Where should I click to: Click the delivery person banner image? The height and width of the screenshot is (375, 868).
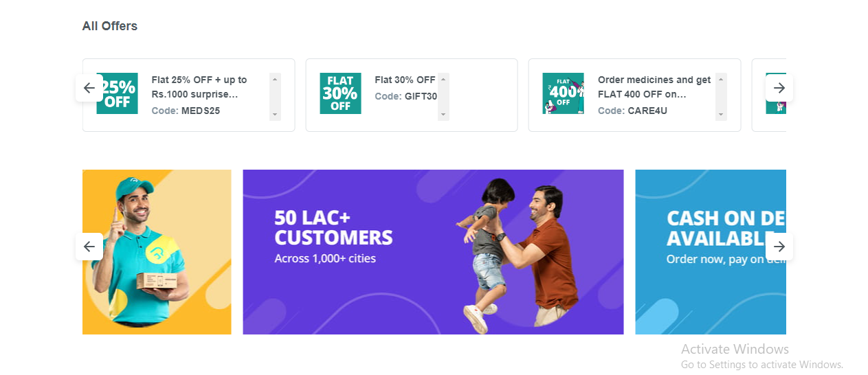(x=157, y=252)
